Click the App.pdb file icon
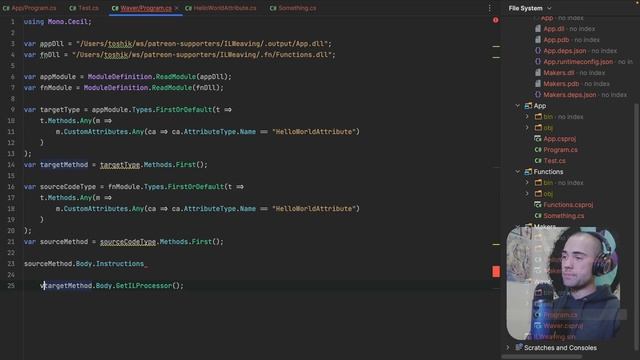The height and width of the screenshot is (360, 640). coord(538,40)
